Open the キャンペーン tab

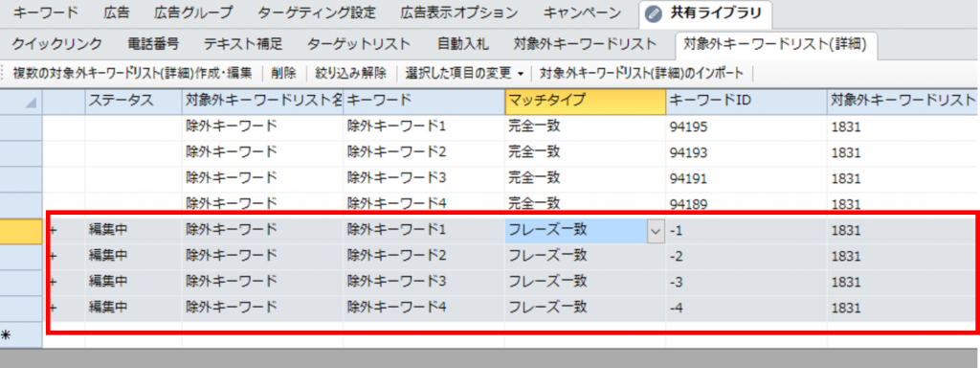(582, 12)
